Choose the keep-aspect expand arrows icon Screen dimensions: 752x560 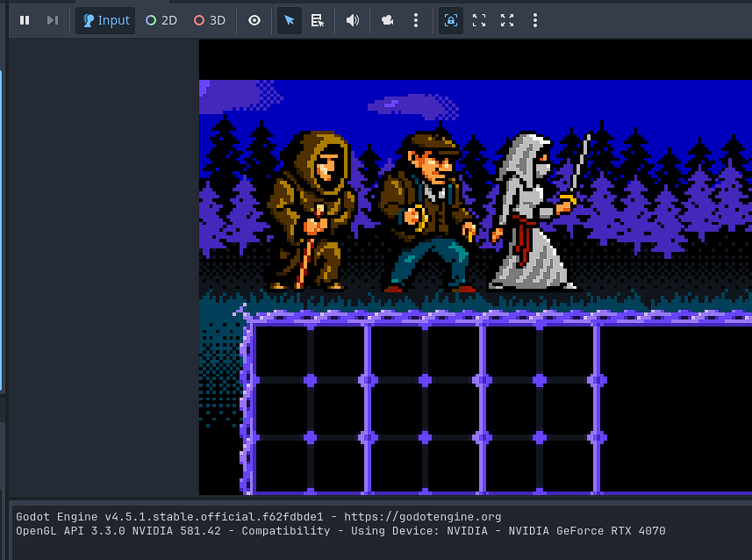pyautogui.click(x=507, y=20)
